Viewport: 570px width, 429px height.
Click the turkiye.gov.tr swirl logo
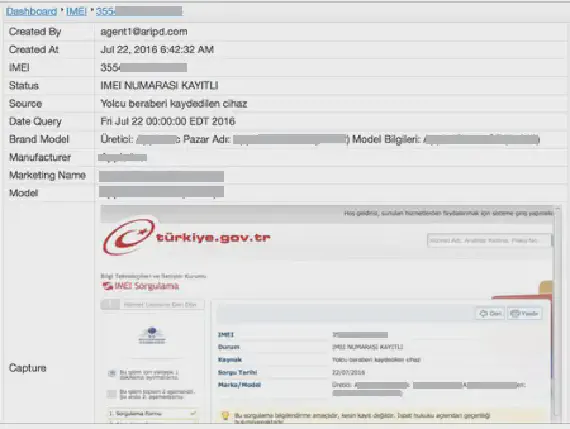coord(128,237)
